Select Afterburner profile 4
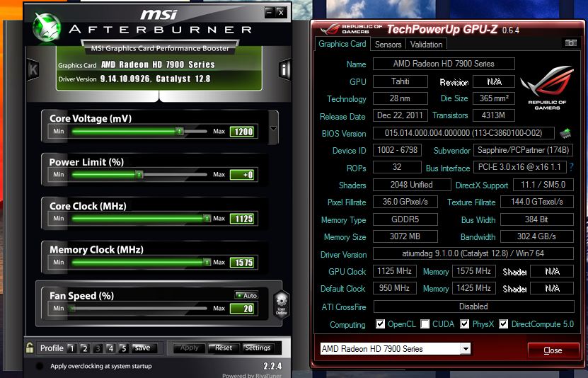 (x=110, y=348)
